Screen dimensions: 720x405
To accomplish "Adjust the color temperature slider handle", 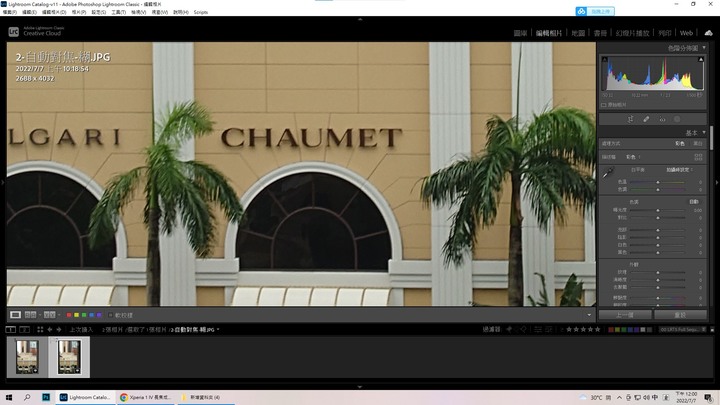I will (x=658, y=182).
